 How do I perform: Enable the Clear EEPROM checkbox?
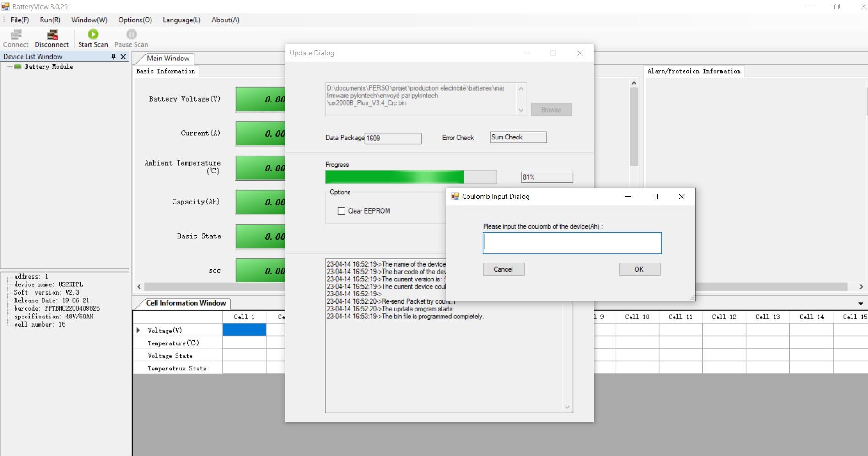(341, 211)
